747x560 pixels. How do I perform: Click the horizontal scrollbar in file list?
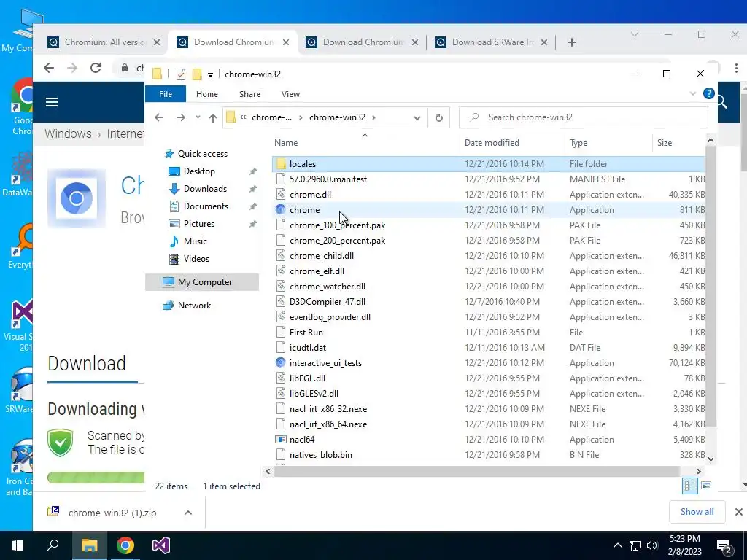point(476,472)
